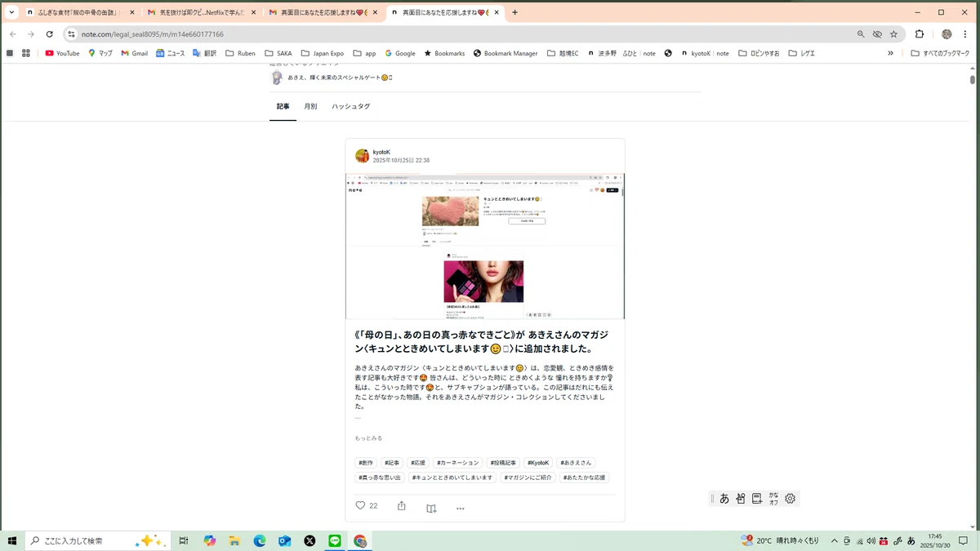Open the 翻訳 bookmark
Viewport: 980px width, 551px height.
[204, 53]
